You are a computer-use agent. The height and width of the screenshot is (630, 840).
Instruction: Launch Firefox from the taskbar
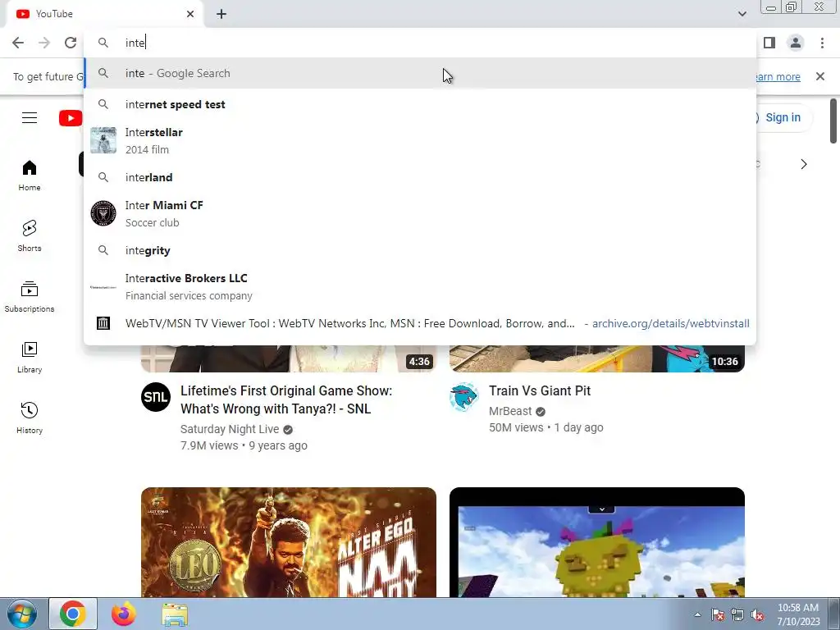[123, 614]
